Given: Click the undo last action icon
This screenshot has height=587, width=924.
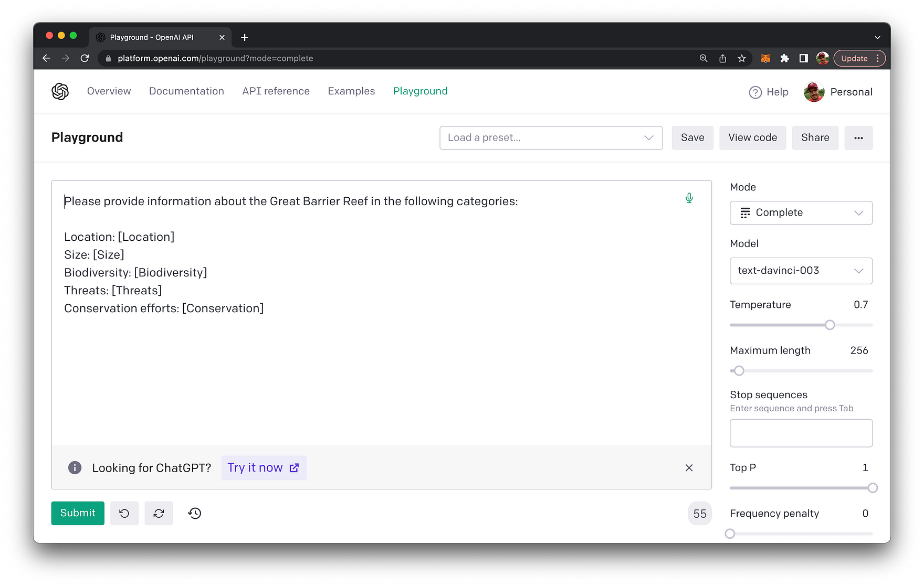Looking at the screenshot, I should (x=124, y=514).
